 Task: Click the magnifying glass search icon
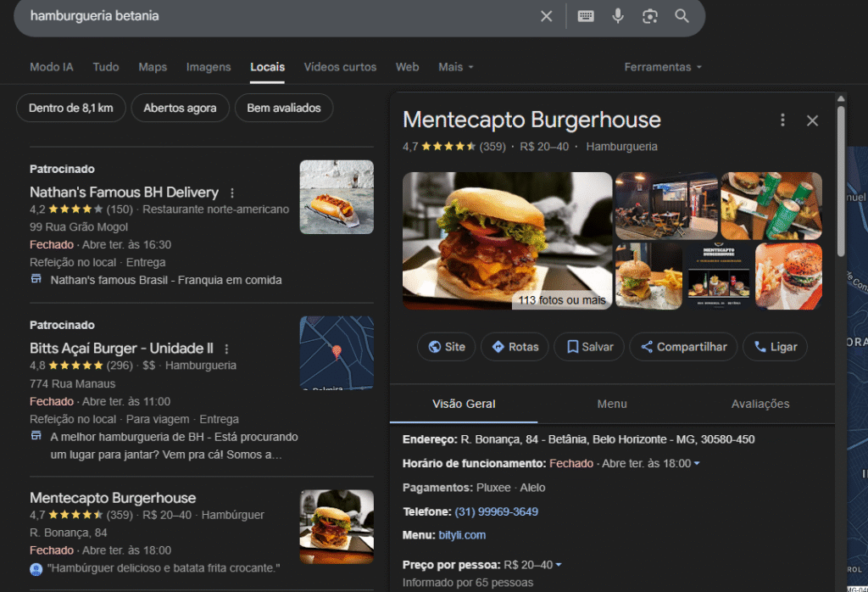coord(682,16)
